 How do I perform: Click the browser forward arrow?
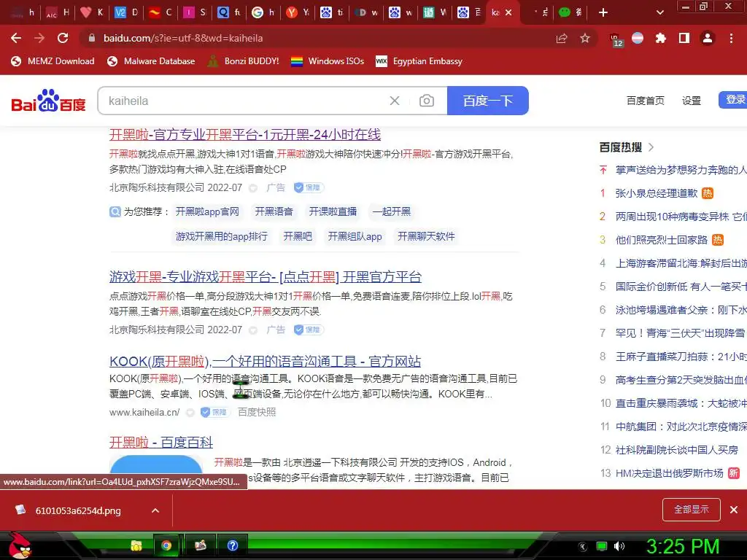point(39,38)
